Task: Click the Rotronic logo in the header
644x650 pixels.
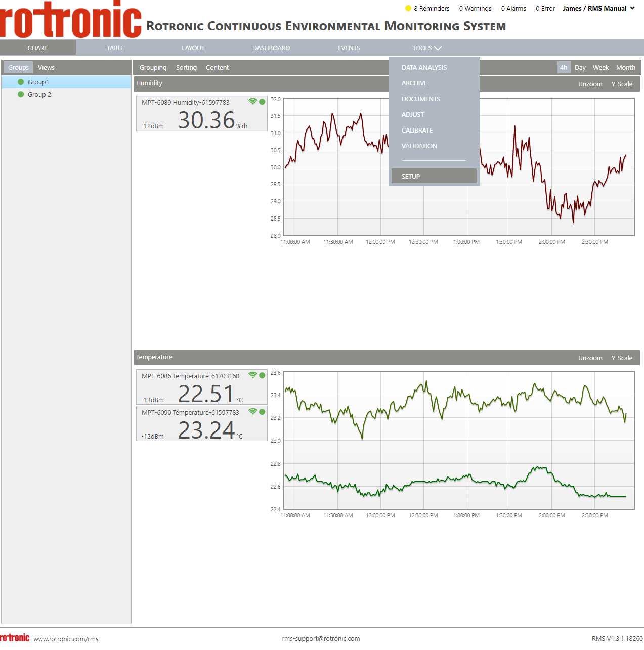Action: [71, 19]
